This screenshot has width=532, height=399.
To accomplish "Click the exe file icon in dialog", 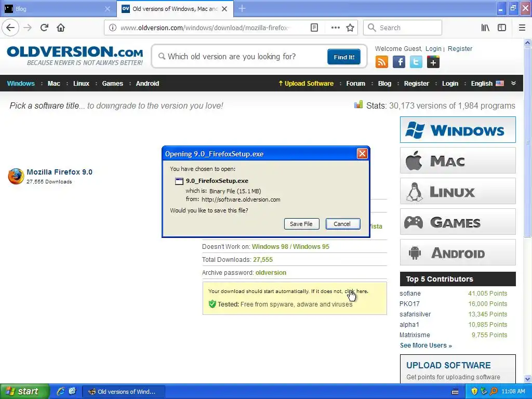I will 179,181.
